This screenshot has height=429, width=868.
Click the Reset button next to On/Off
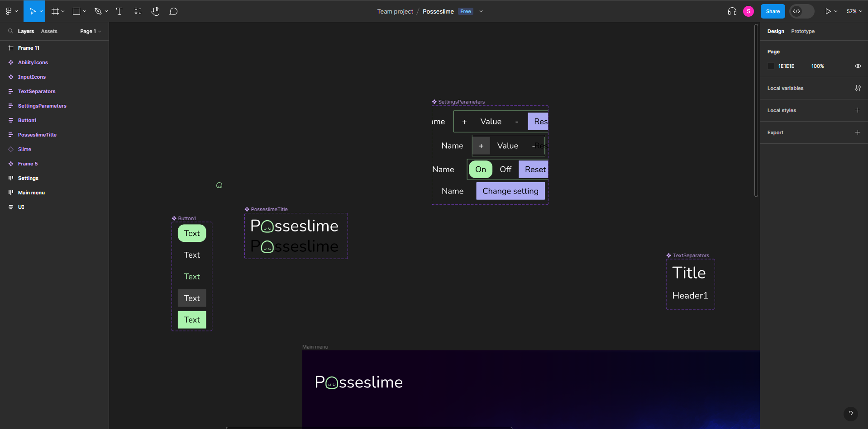pyautogui.click(x=534, y=170)
